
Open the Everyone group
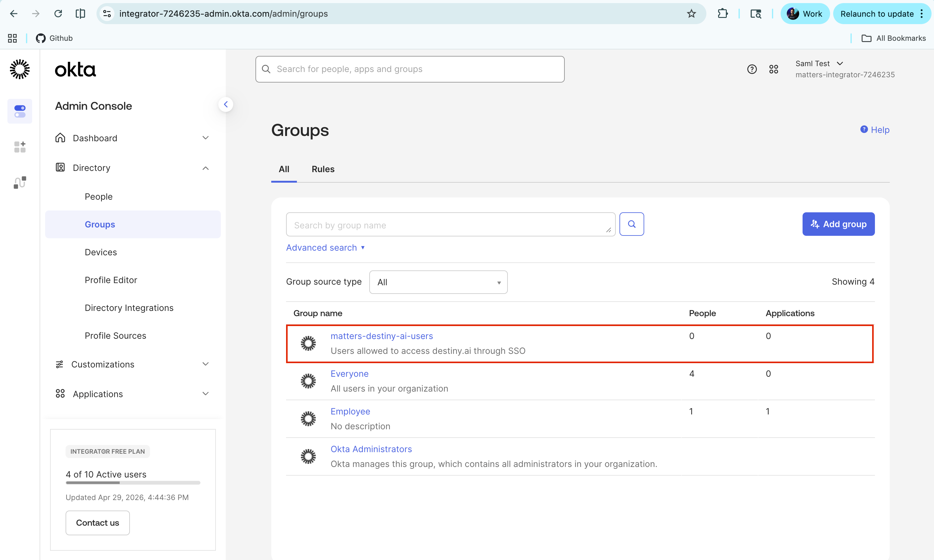tap(349, 374)
